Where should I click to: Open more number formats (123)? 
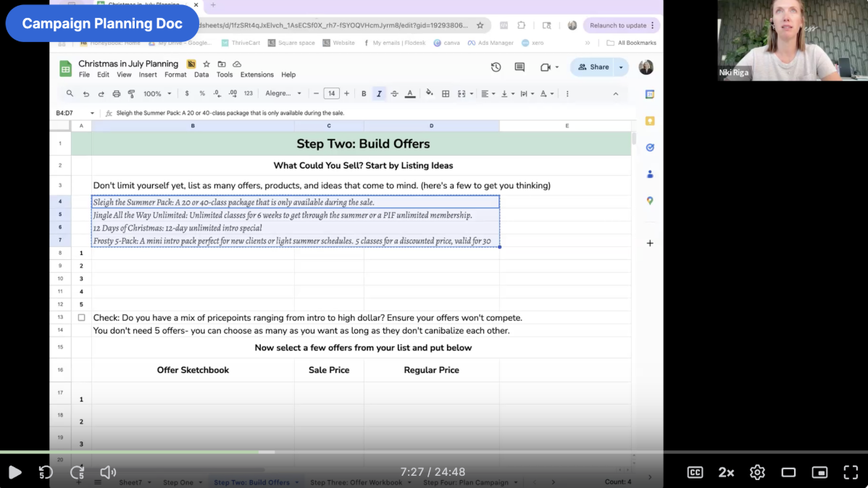248,93
